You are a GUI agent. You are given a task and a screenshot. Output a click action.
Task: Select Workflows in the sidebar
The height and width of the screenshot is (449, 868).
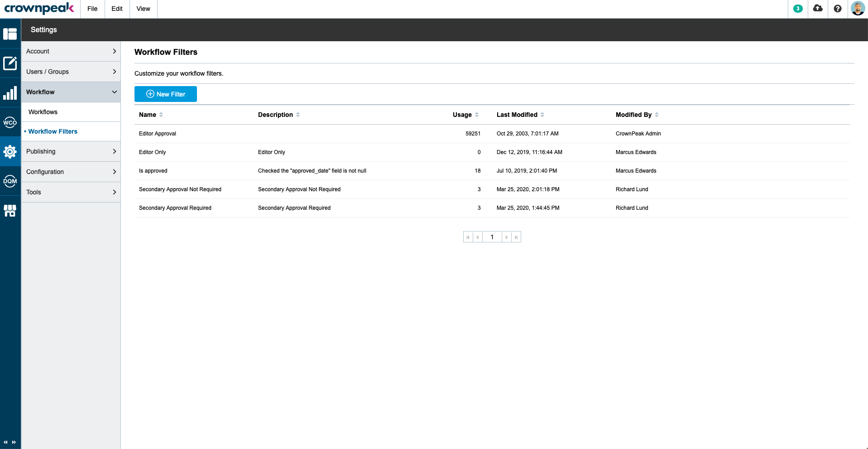click(x=43, y=112)
